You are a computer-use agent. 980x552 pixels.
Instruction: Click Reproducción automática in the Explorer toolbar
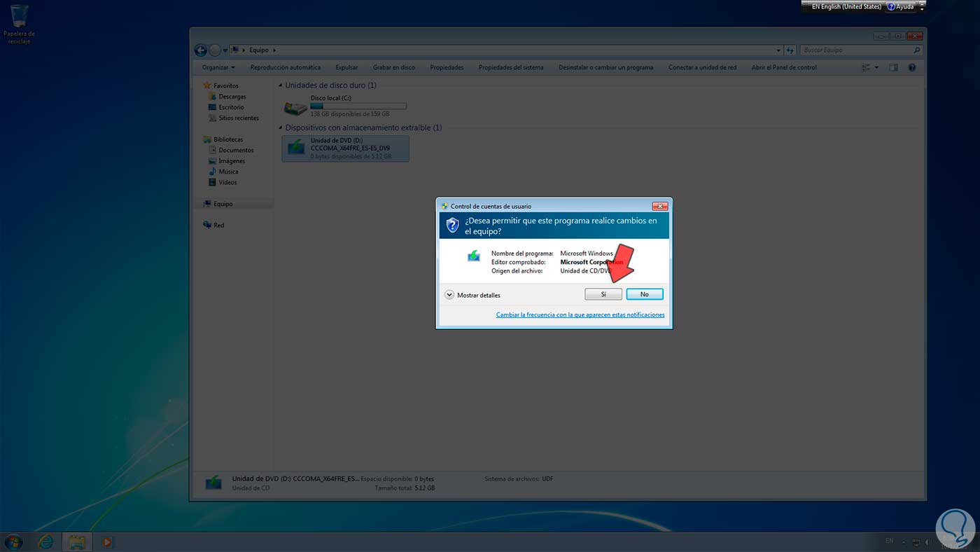286,68
